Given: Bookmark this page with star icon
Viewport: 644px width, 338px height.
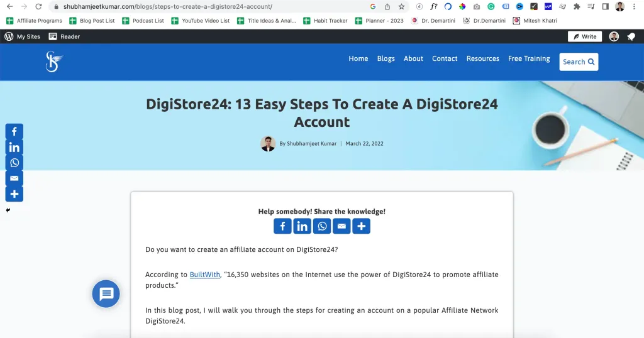Looking at the screenshot, I should tap(402, 6).
